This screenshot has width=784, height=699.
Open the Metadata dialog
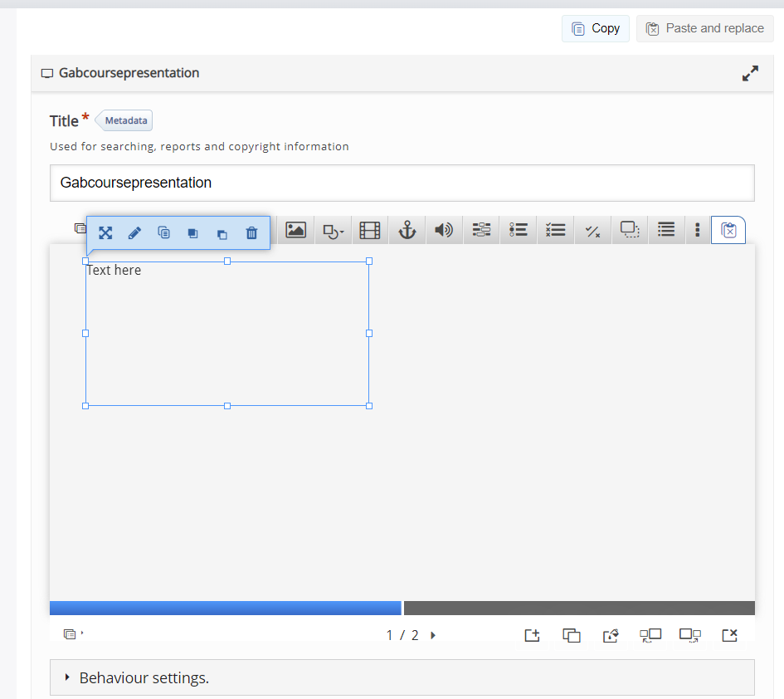(124, 120)
